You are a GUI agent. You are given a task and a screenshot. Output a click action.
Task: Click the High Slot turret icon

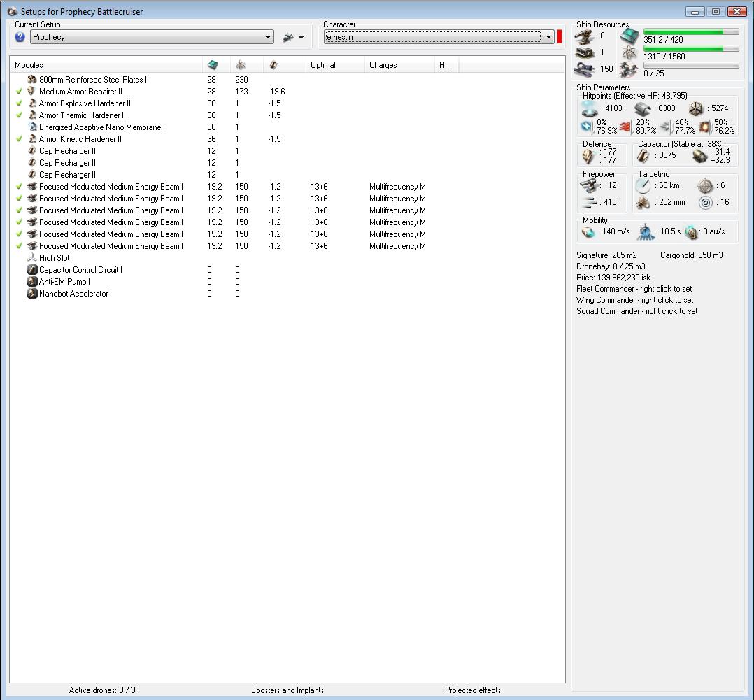click(x=32, y=257)
